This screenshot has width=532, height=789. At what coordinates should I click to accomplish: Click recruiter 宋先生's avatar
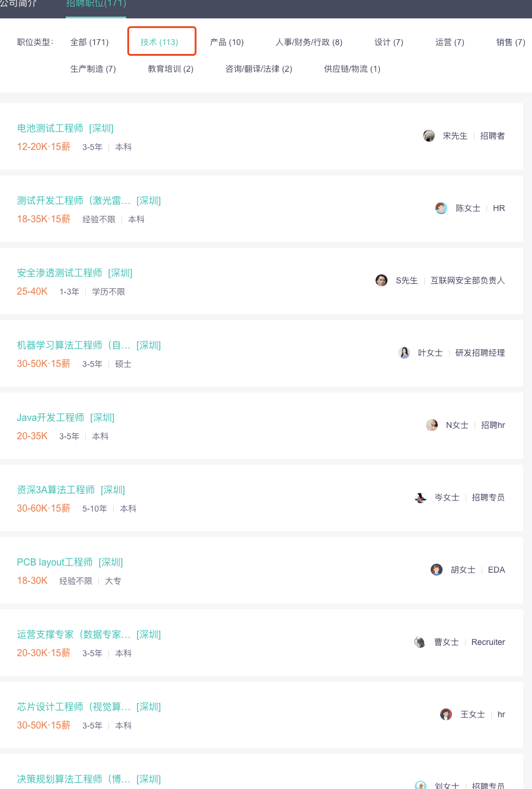coord(429,136)
